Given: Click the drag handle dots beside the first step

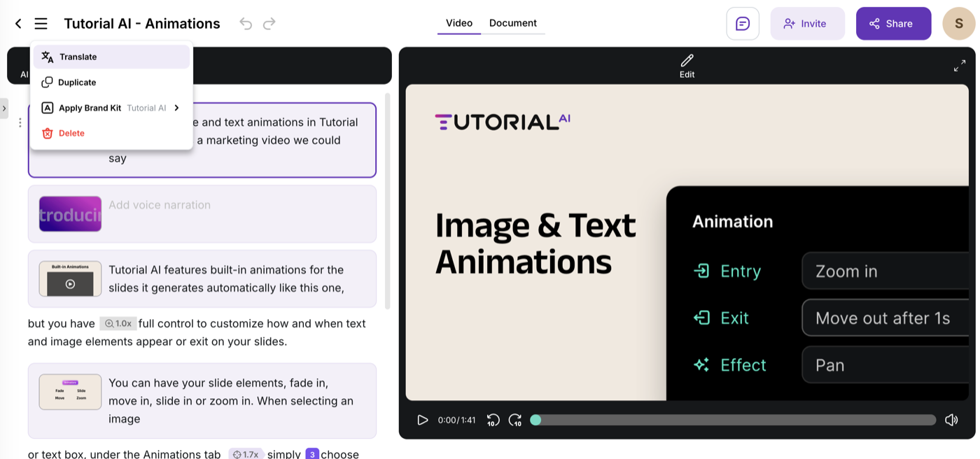Looking at the screenshot, I should point(20,122).
